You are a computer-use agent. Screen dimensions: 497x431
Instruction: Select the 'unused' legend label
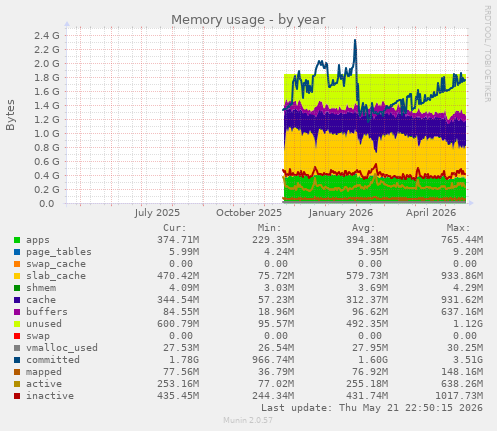coord(44,324)
